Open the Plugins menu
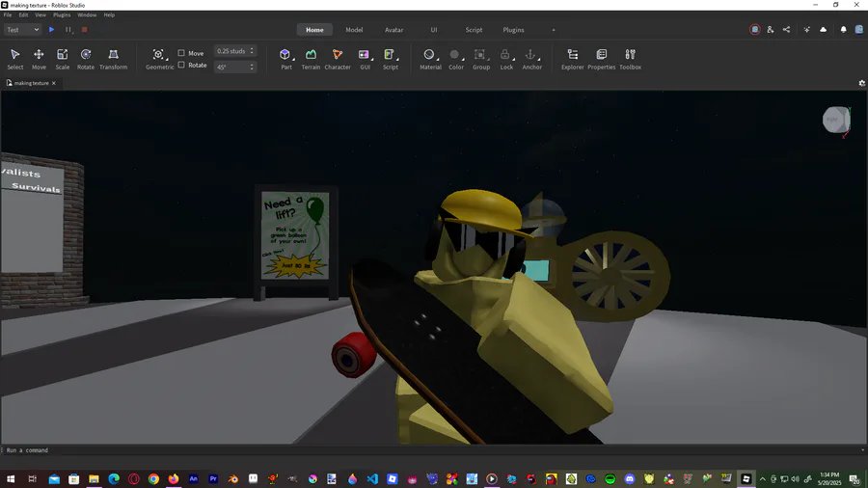The height and width of the screenshot is (488, 868). 62,14
